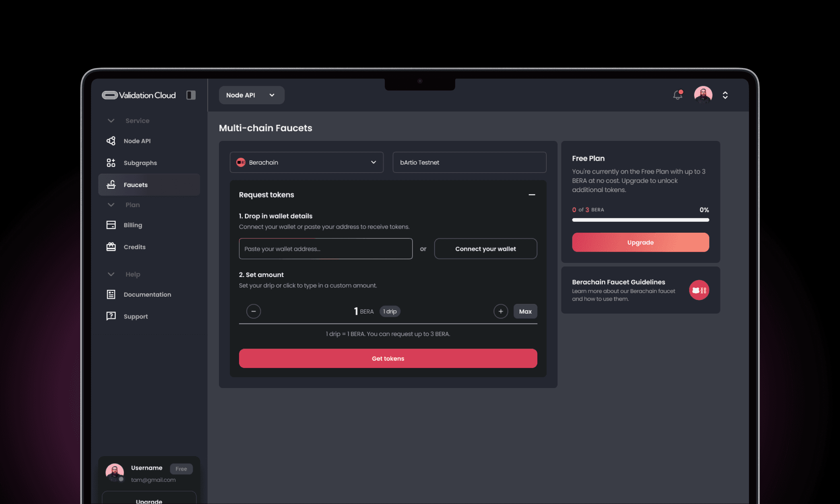Increase BERA amount with plus button
840x504 pixels.
(x=500, y=311)
